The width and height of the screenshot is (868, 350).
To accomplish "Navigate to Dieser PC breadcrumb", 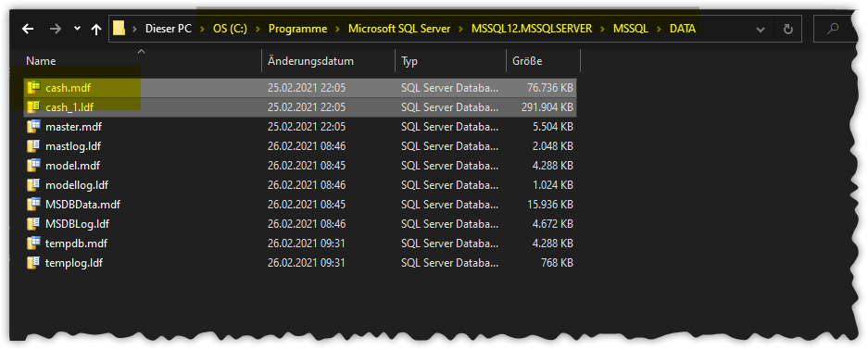I will (169, 29).
